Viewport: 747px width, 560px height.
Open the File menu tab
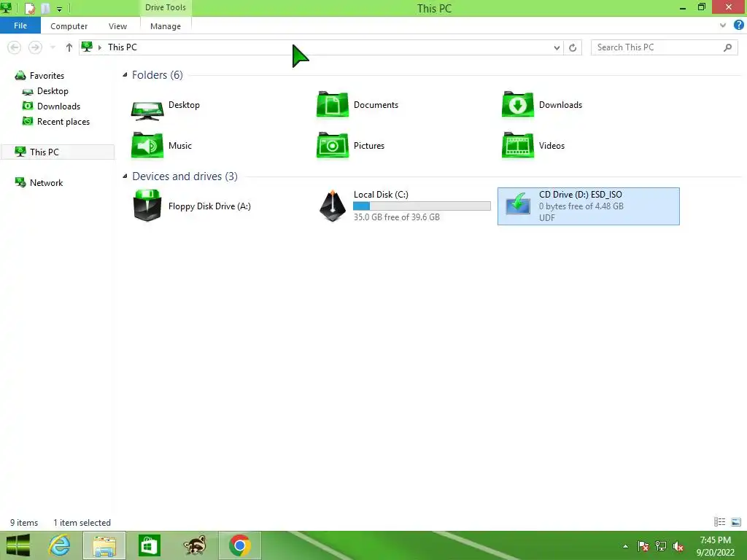pyautogui.click(x=20, y=26)
